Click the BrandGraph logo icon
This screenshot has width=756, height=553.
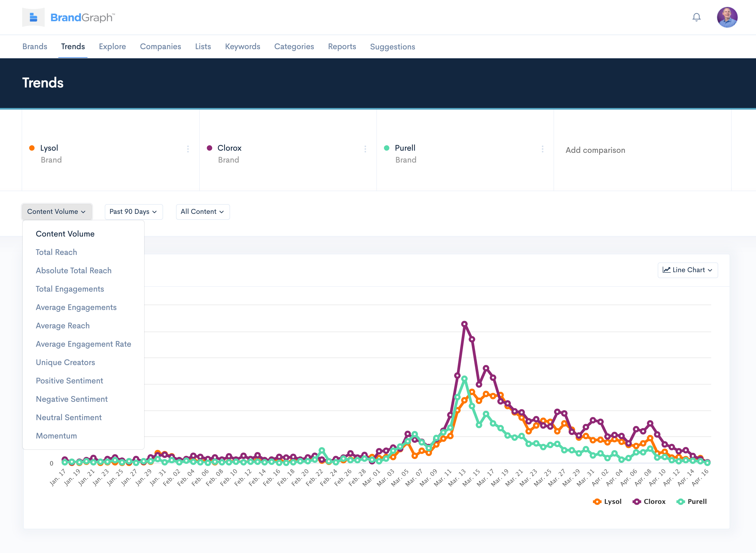(x=33, y=17)
